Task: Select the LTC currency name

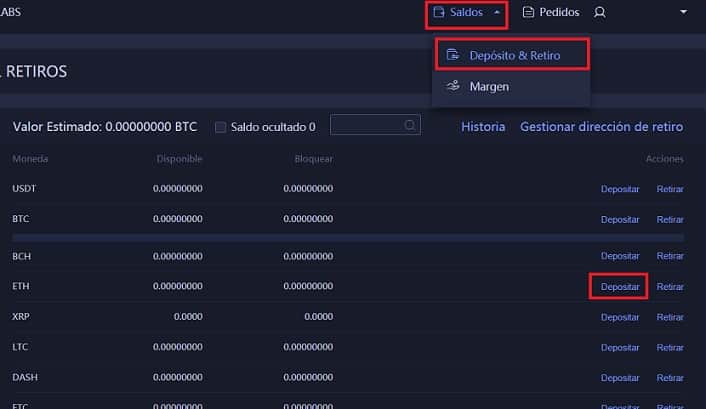Action: point(20,347)
